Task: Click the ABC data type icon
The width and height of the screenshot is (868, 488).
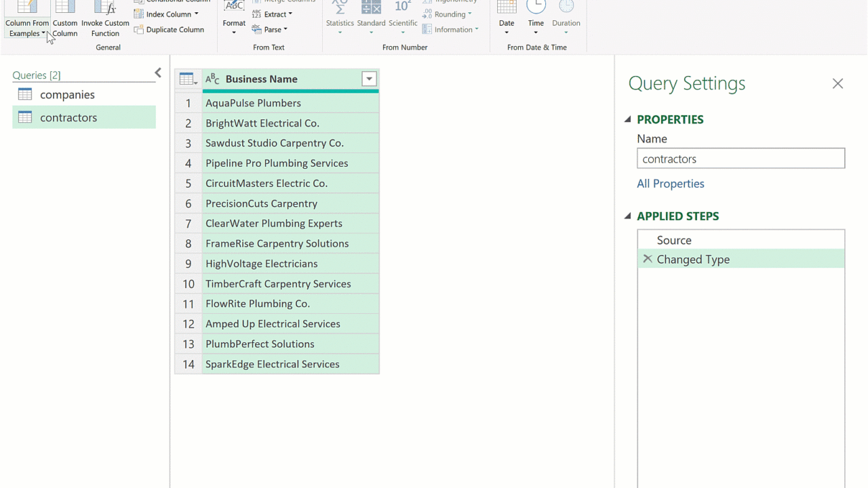Action: (x=212, y=79)
